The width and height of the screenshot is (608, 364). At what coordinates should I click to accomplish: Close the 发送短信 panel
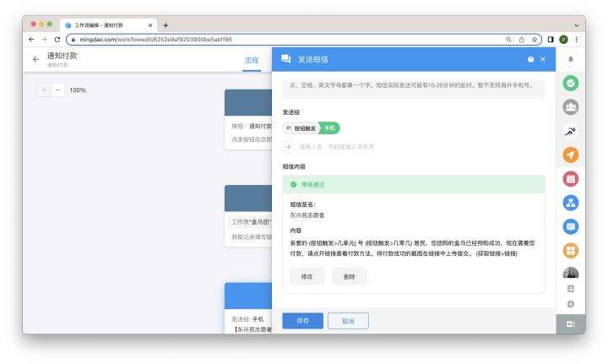[543, 59]
